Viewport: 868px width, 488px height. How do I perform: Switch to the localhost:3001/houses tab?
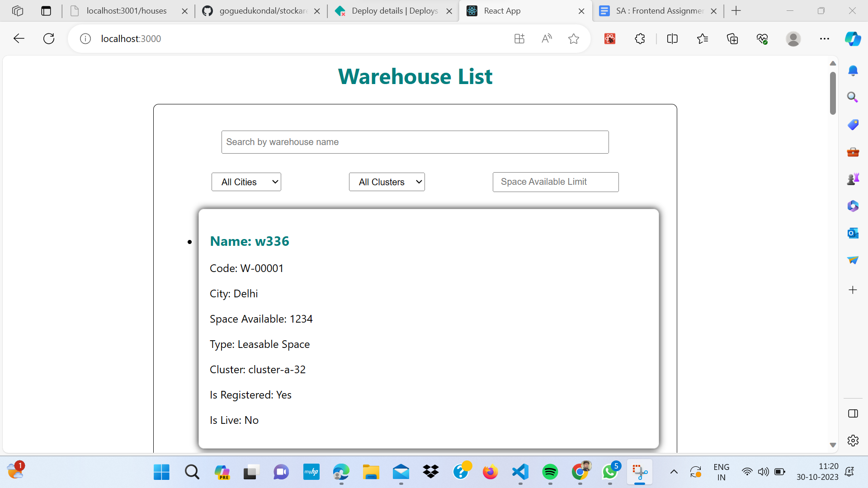pos(127,11)
